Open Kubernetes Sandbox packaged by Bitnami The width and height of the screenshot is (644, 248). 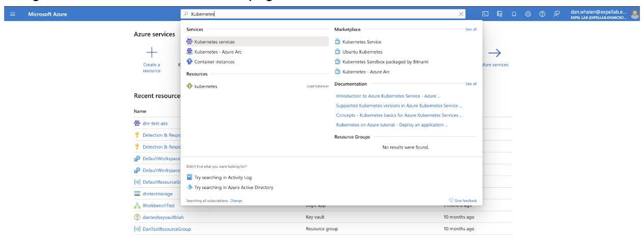click(385, 62)
